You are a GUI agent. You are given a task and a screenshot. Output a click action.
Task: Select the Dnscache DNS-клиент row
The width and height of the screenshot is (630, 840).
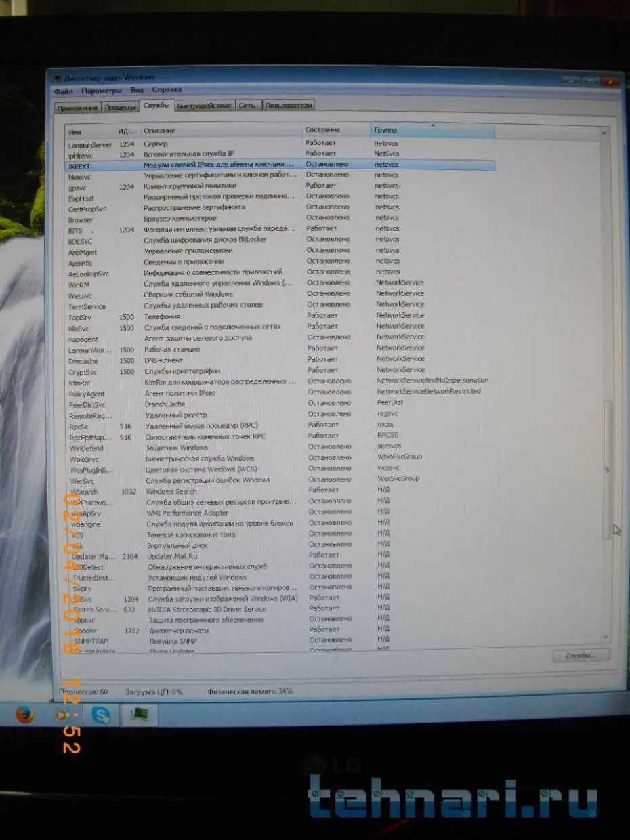(x=280, y=360)
